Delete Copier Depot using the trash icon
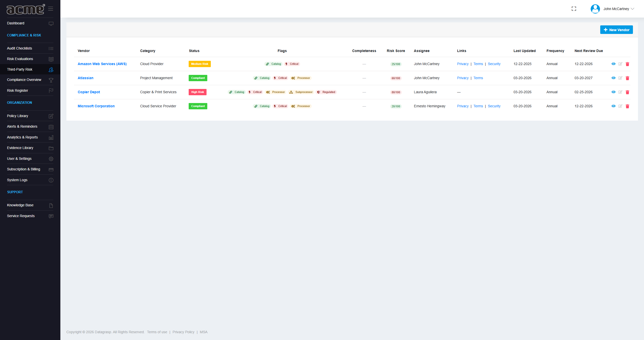Viewport: 644px width, 340px height. [627, 92]
